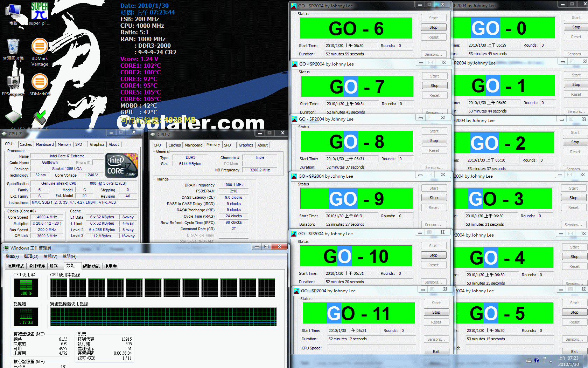Click Exit in the GO - 11 window
Screen dimensions: 588x368
tap(436, 351)
